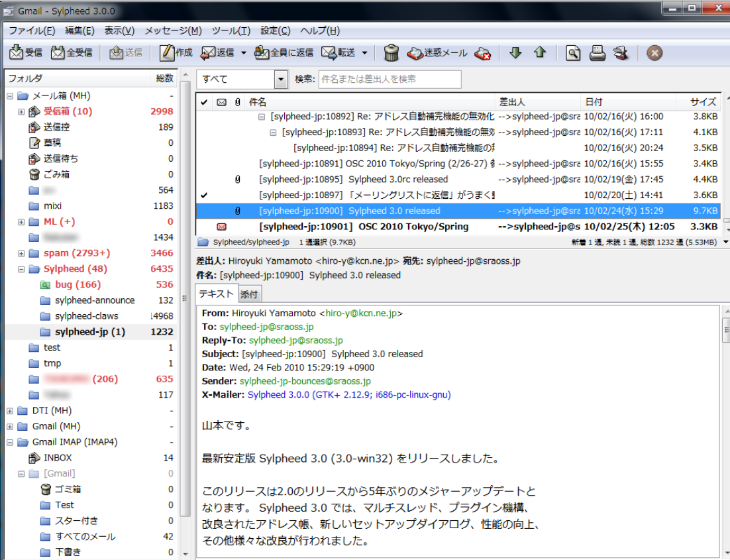Select message 10901 OSC 2010 Tokyo/Spring

[x=458, y=227]
